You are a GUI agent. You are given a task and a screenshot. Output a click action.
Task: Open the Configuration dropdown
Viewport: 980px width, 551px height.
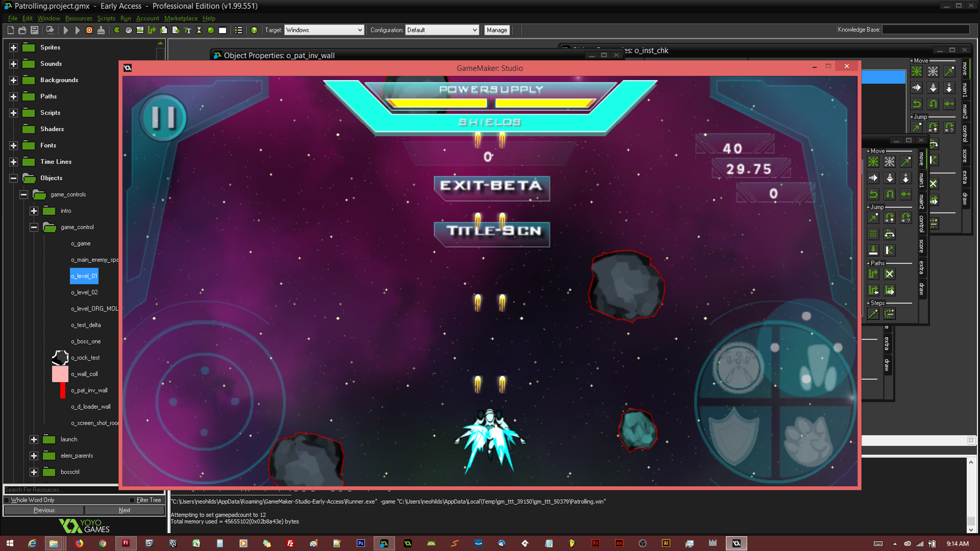coord(442,30)
